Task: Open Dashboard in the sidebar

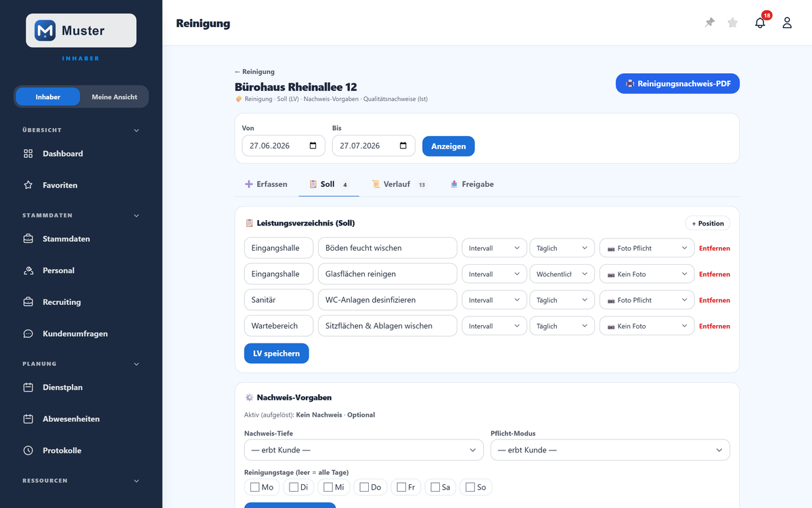Action: tap(81, 154)
